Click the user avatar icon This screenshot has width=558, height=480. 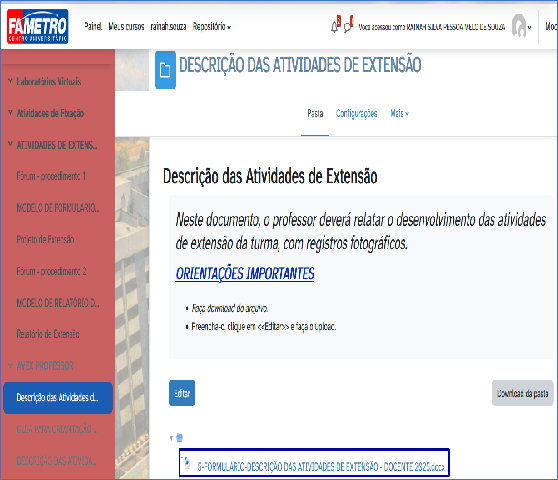coord(519,26)
